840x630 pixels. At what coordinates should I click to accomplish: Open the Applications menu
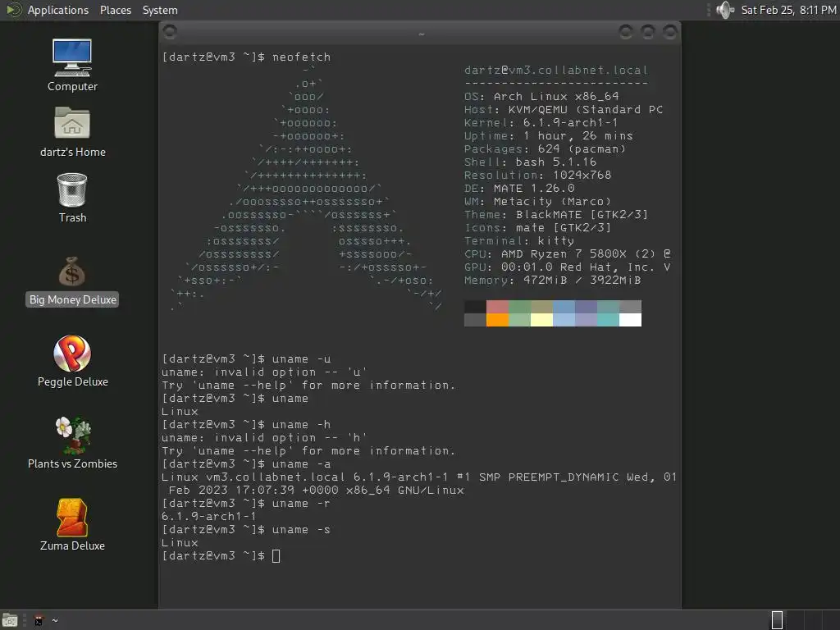click(58, 10)
